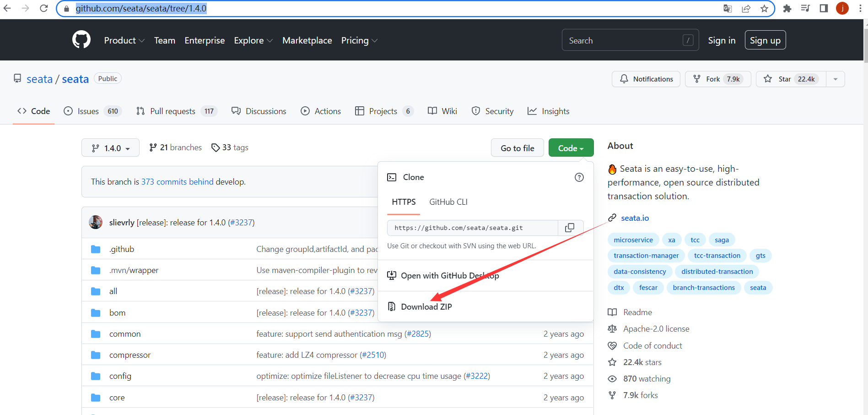Toggle the green Code dropdown button
This screenshot has height=415, width=868.
click(x=571, y=148)
